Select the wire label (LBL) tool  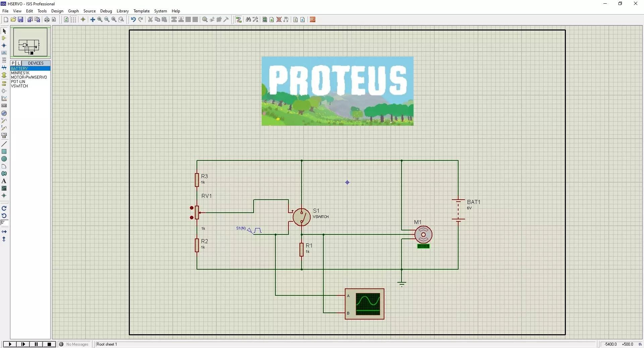click(4, 53)
